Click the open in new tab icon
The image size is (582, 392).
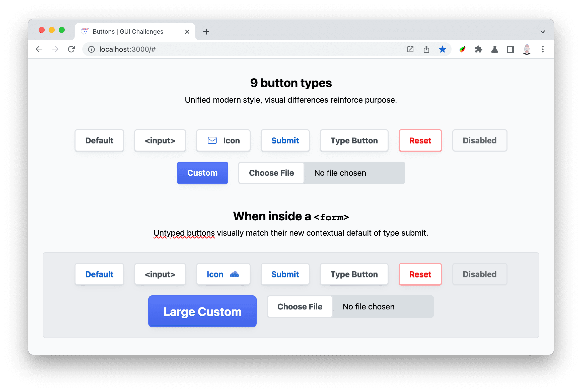click(x=411, y=49)
